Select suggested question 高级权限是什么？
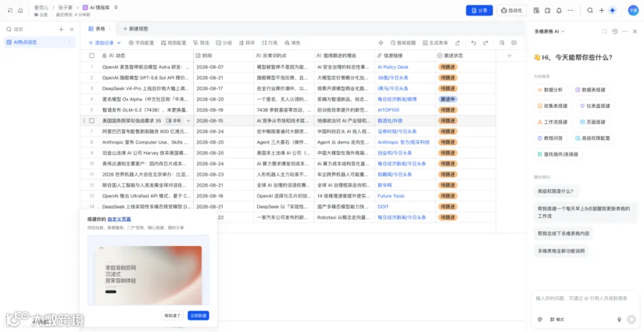The width and height of the screenshot is (644, 332). [558, 191]
